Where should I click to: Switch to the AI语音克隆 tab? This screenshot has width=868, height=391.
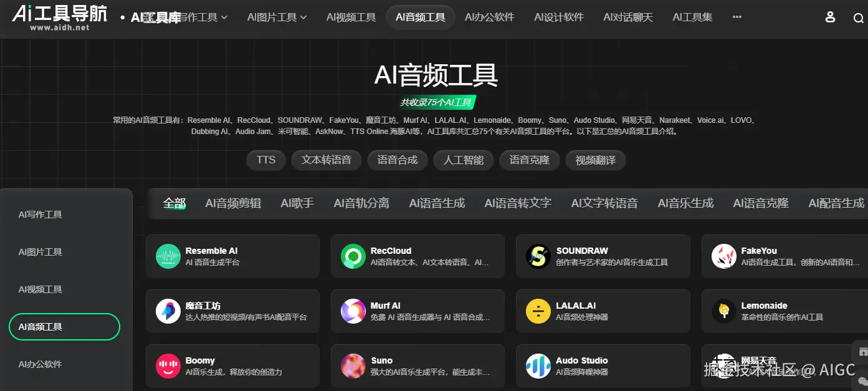point(761,203)
